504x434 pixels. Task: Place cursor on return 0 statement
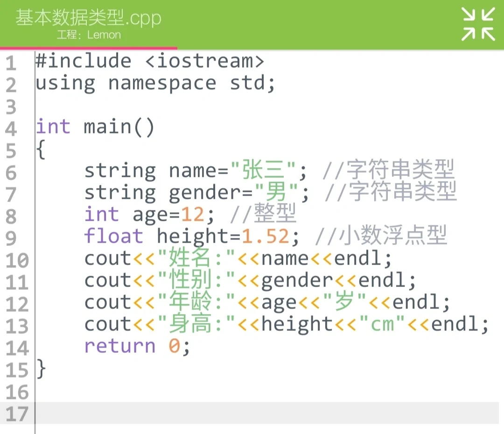135,345
